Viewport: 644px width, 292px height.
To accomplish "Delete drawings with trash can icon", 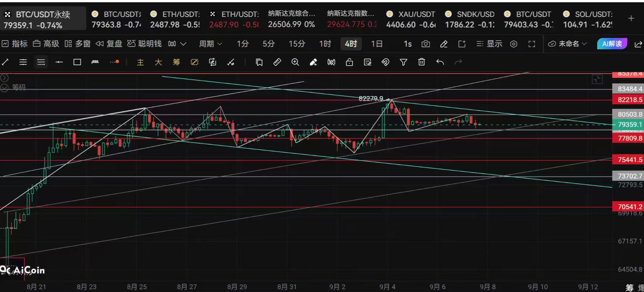I will [421, 62].
